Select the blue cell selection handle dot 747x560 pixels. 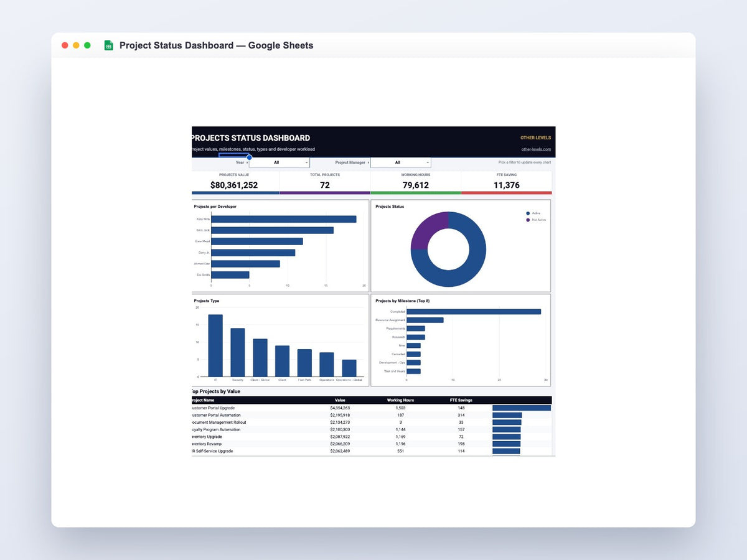pyautogui.click(x=249, y=157)
